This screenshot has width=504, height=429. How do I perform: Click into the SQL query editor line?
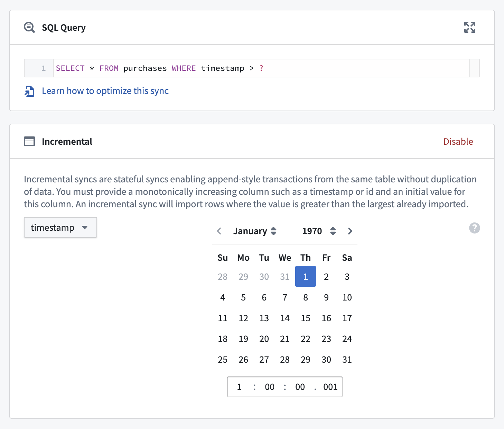click(x=261, y=68)
